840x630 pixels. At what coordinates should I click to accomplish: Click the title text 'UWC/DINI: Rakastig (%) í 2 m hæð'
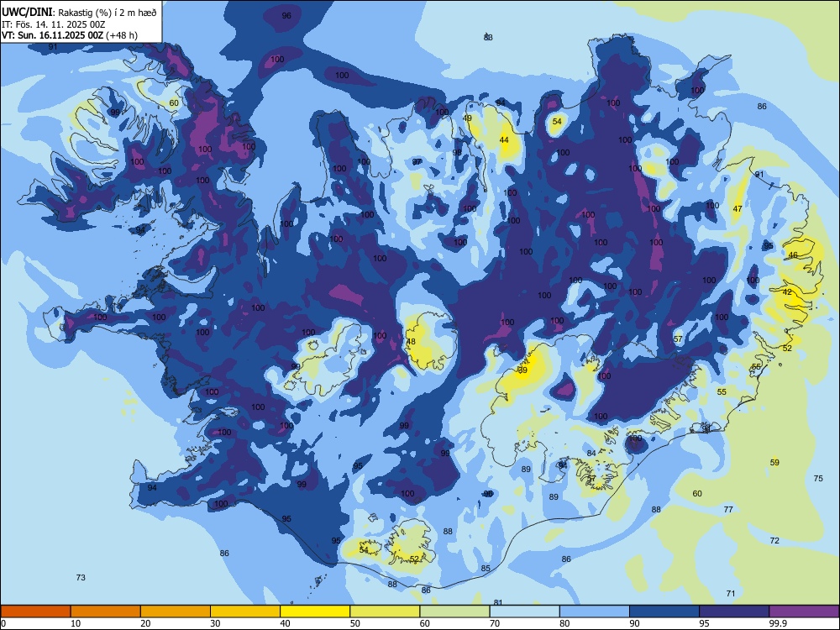pos(79,12)
